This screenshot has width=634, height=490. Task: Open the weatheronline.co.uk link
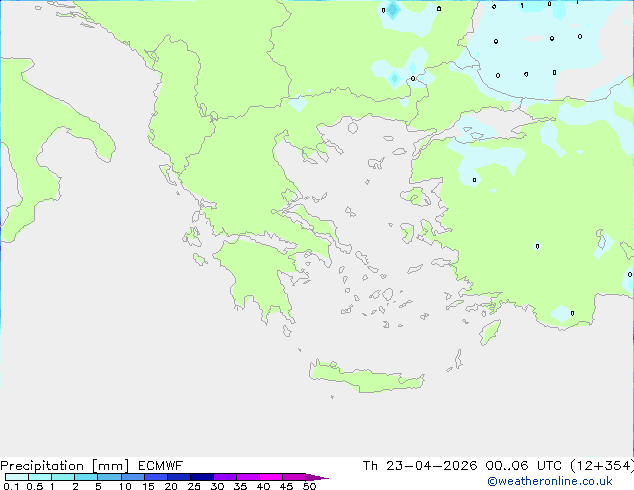550,481
